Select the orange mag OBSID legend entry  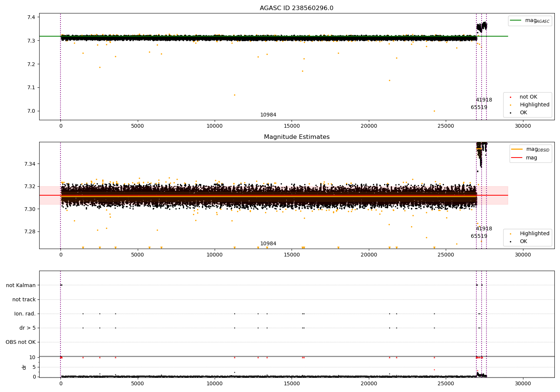[517, 149]
